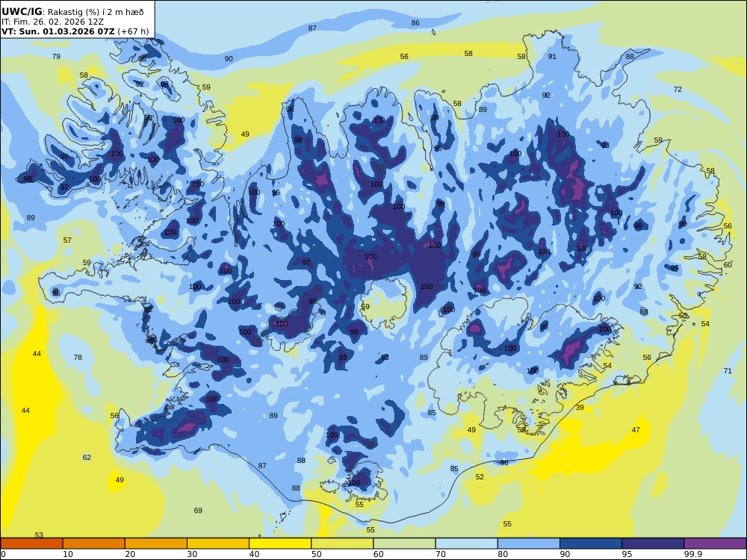Click the '80' legend tick label
The height and width of the screenshot is (560, 747).
[503, 554]
